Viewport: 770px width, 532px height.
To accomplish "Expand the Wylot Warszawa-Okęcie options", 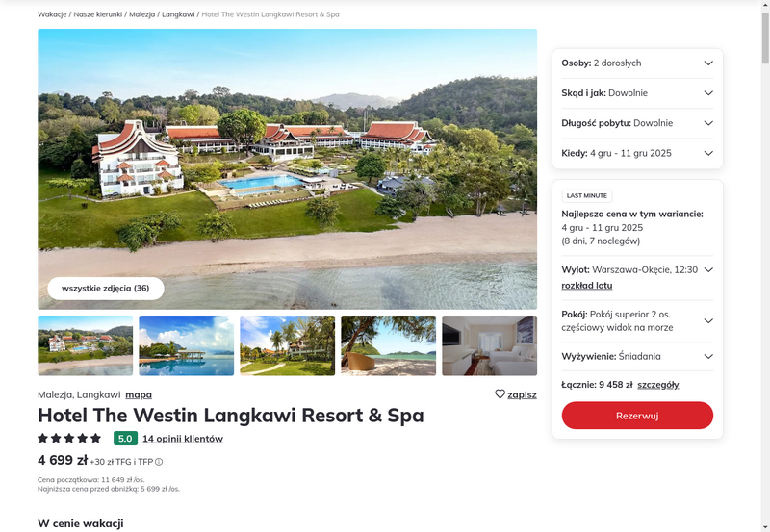I will (x=708, y=270).
